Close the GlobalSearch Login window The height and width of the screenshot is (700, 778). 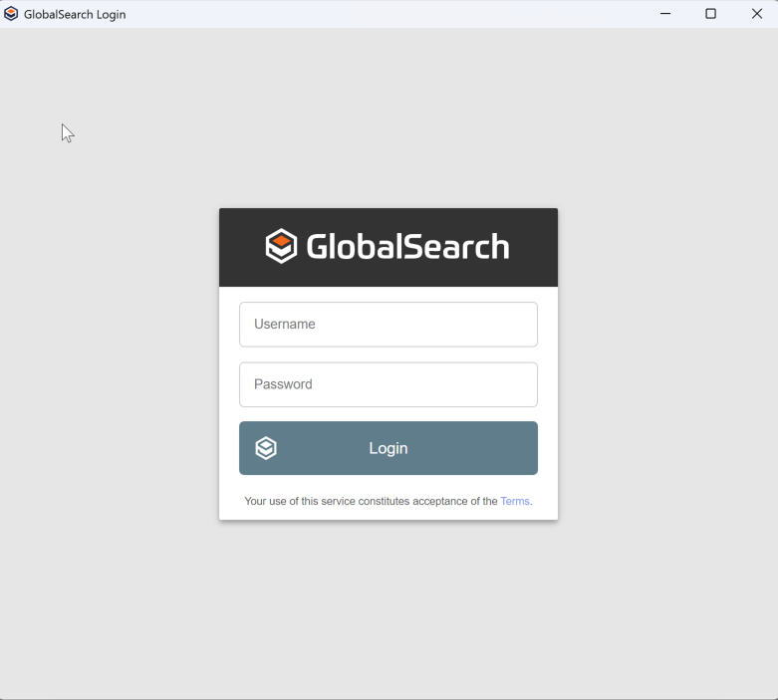pyautogui.click(x=756, y=14)
